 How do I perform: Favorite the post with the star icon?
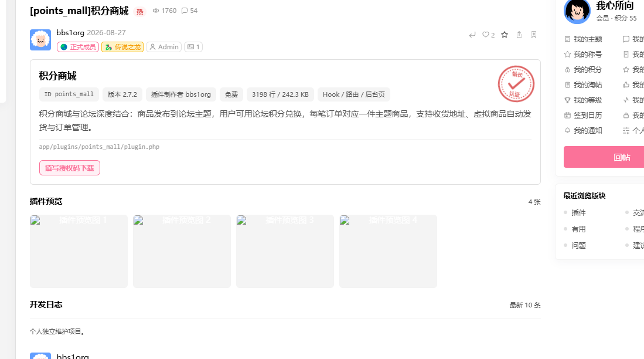click(505, 35)
